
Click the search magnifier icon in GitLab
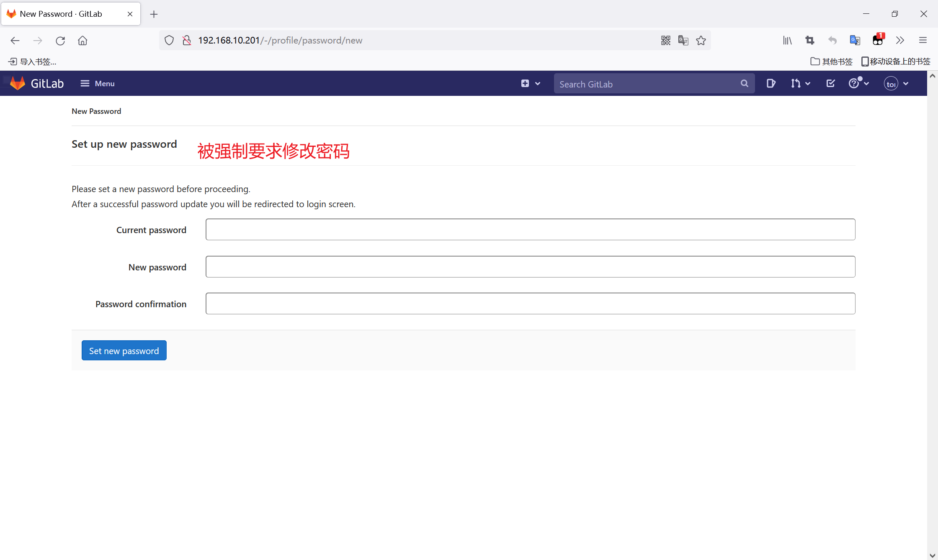click(744, 83)
